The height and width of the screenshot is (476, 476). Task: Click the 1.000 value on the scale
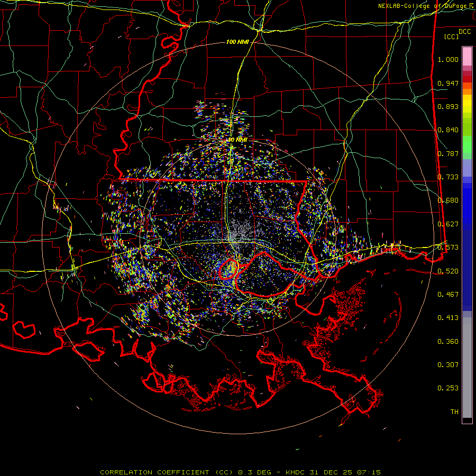(448, 59)
